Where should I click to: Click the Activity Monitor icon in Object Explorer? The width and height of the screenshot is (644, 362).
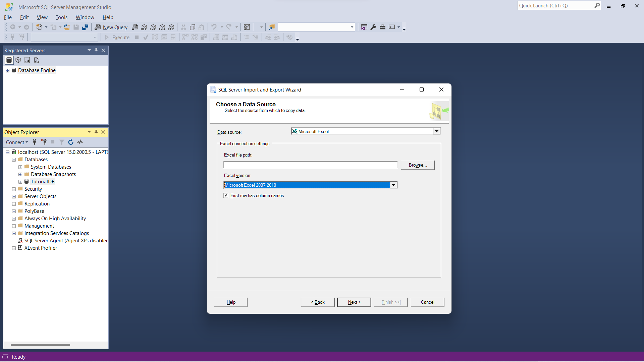coord(80,142)
